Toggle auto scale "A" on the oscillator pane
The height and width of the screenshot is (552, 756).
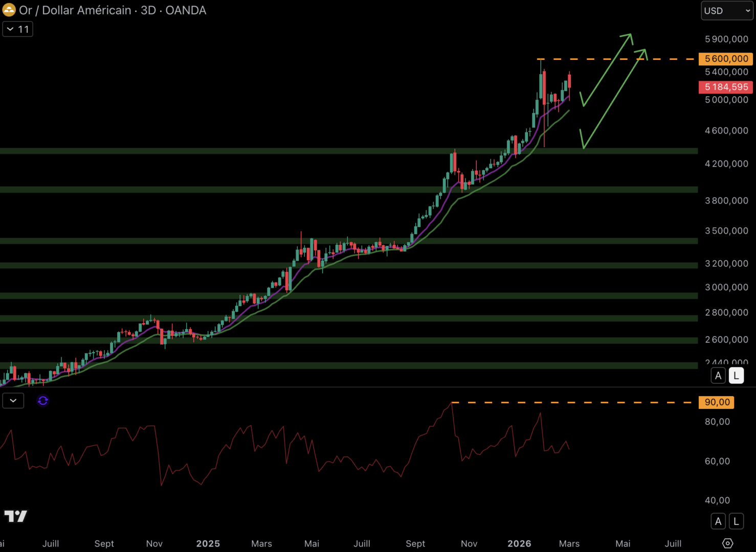click(x=718, y=521)
